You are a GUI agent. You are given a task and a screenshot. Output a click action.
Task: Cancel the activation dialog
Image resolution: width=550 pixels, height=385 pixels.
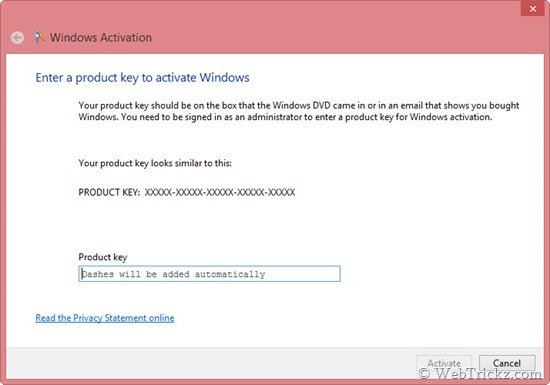(x=507, y=363)
